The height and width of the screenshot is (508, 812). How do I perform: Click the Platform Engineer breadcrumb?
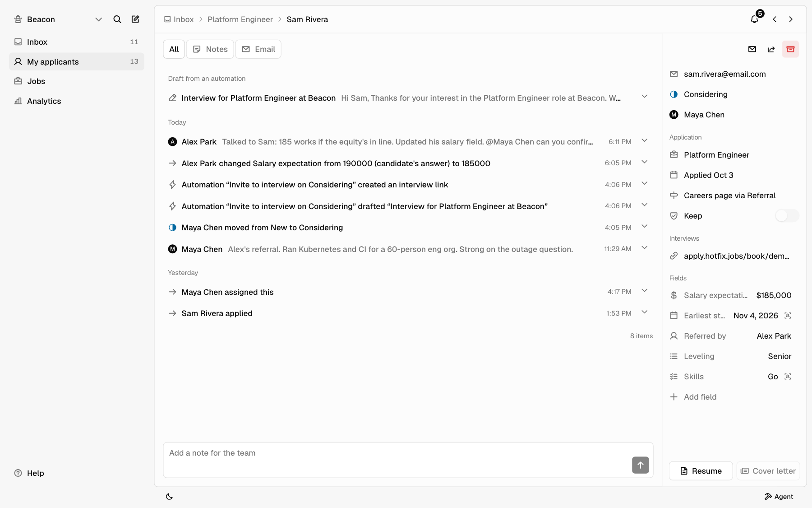click(x=240, y=19)
